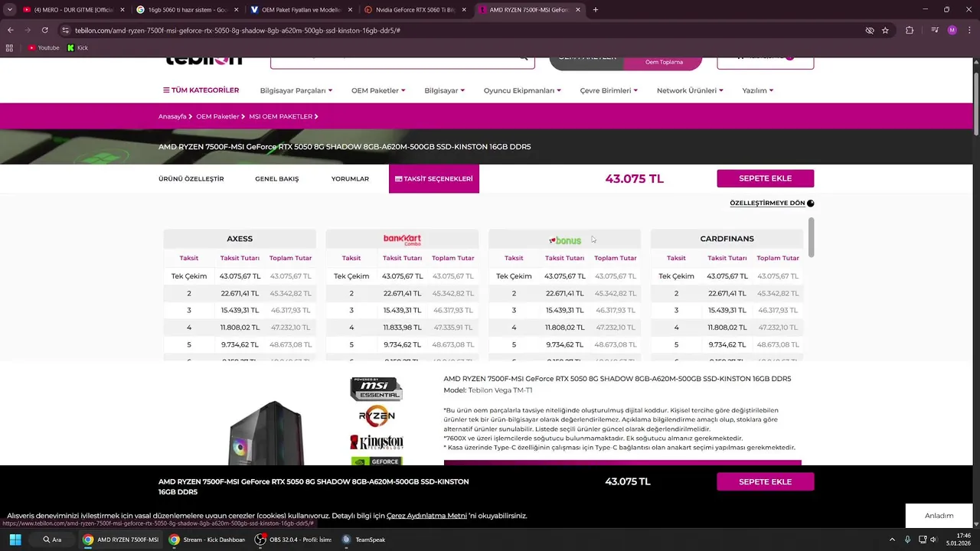This screenshot has width=980, height=551.
Task: Bookmark this page with the star
Action: pos(885,30)
